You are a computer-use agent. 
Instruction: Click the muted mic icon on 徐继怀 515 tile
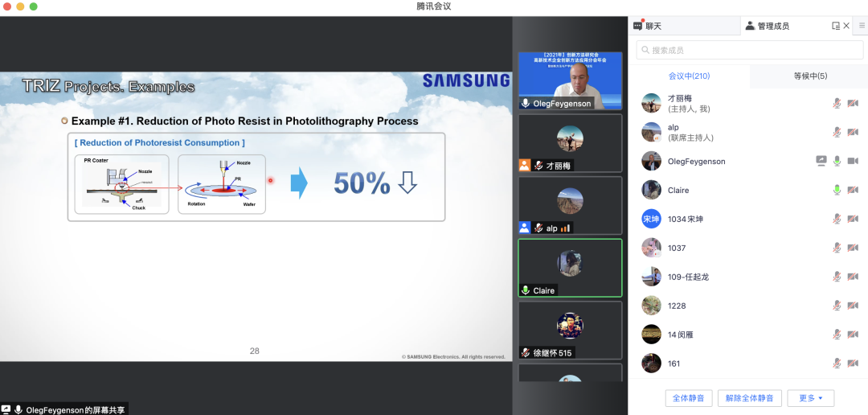click(x=526, y=352)
